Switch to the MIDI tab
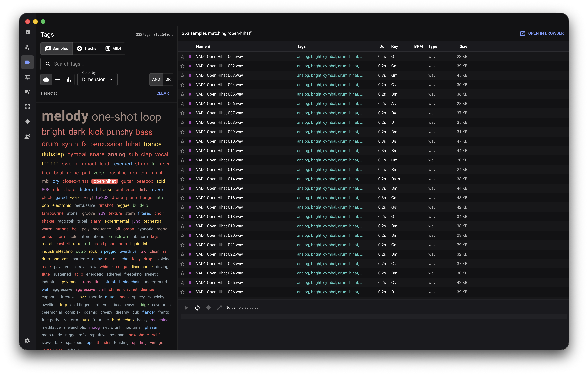This screenshot has width=588, height=375. pyautogui.click(x=113, y=49)
